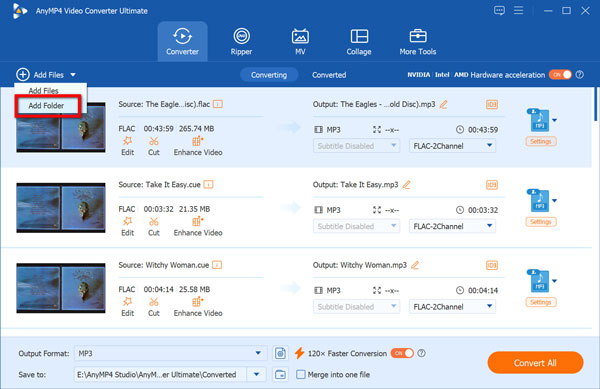The image size is (600, 389).
Task: Select the Take It Easy thumbnail
Action: tap(61, 208)
